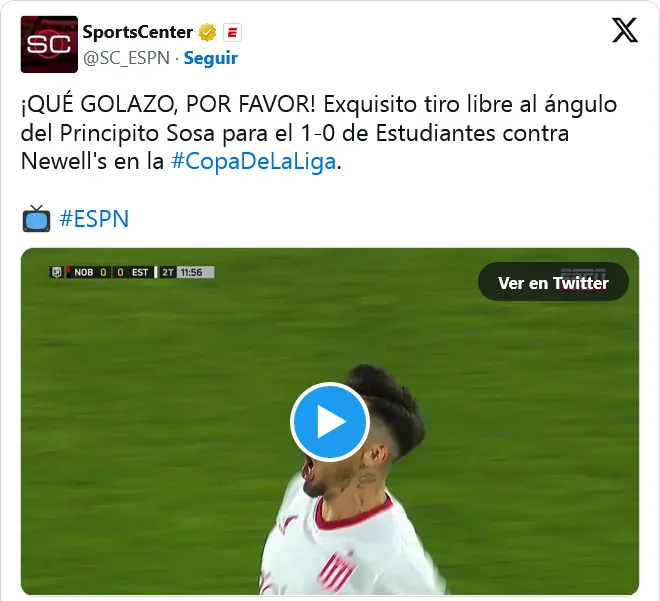The height and width of the screenshot is (601, 660).
Task: Click the Ver en Twitter button
Action: click(553, 282)
